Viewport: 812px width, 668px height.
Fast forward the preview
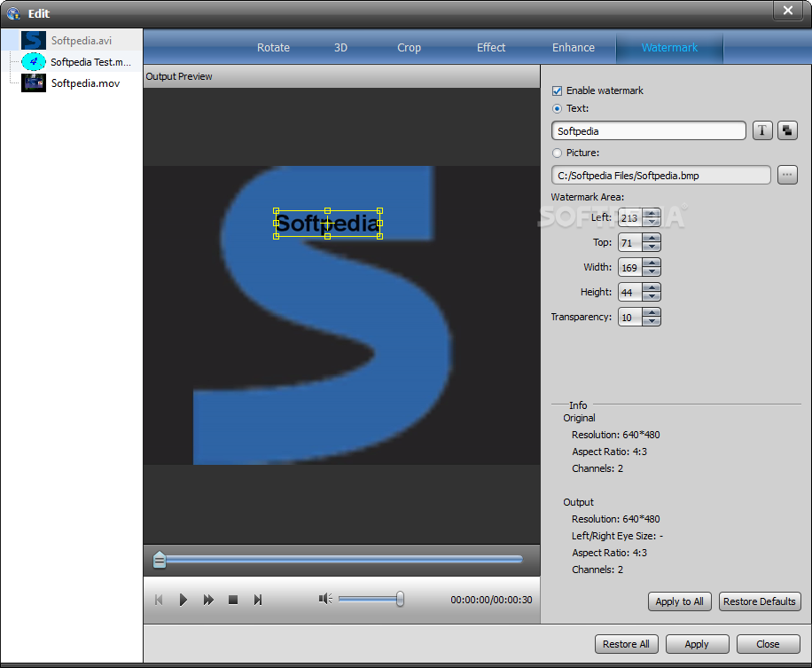click(208, 600)
